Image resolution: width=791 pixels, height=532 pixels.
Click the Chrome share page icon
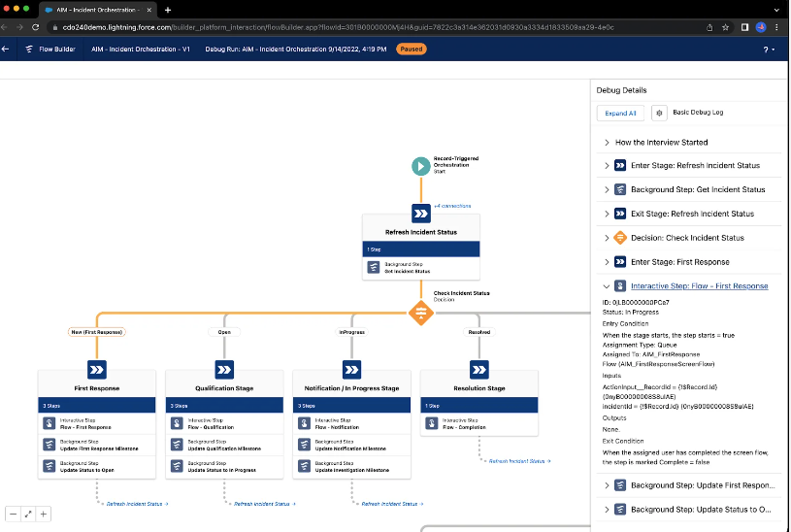[709, 27]
